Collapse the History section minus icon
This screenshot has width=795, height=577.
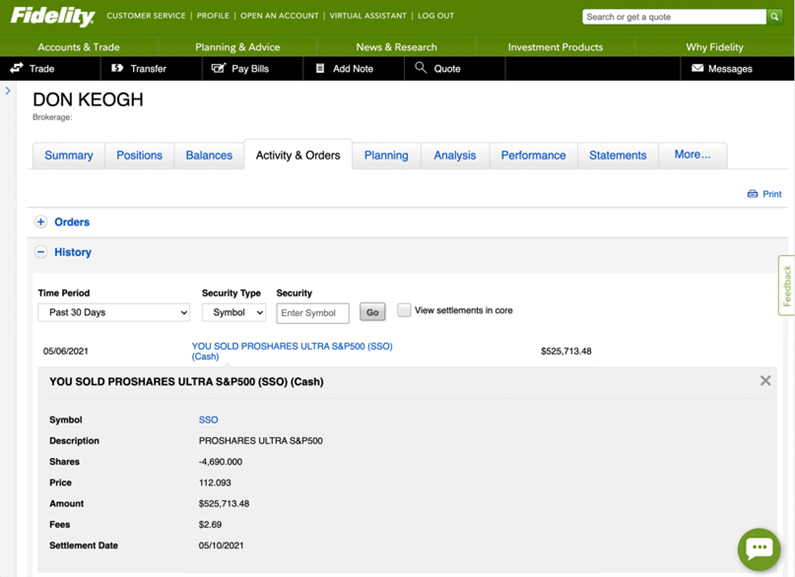point(41,251)
